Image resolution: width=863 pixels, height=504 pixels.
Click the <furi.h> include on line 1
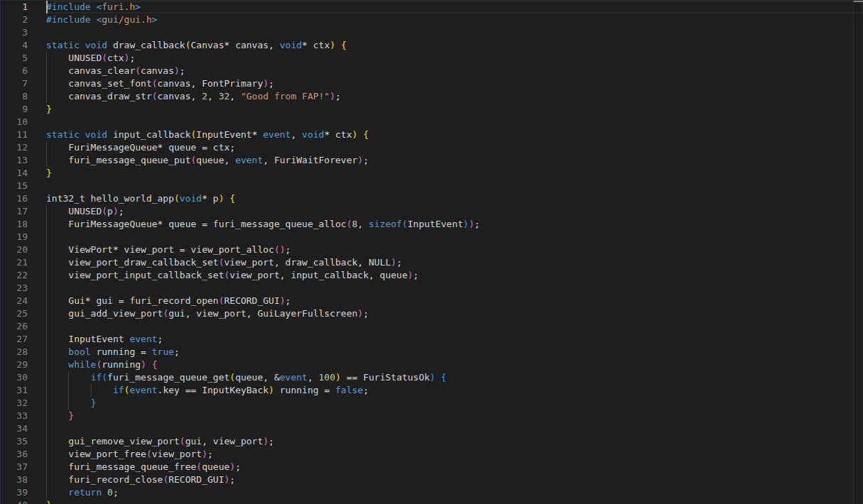click(x=118, y=7)
